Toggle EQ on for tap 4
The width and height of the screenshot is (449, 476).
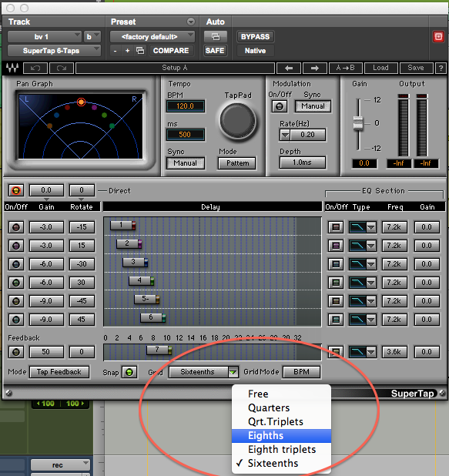coord(336,283)
